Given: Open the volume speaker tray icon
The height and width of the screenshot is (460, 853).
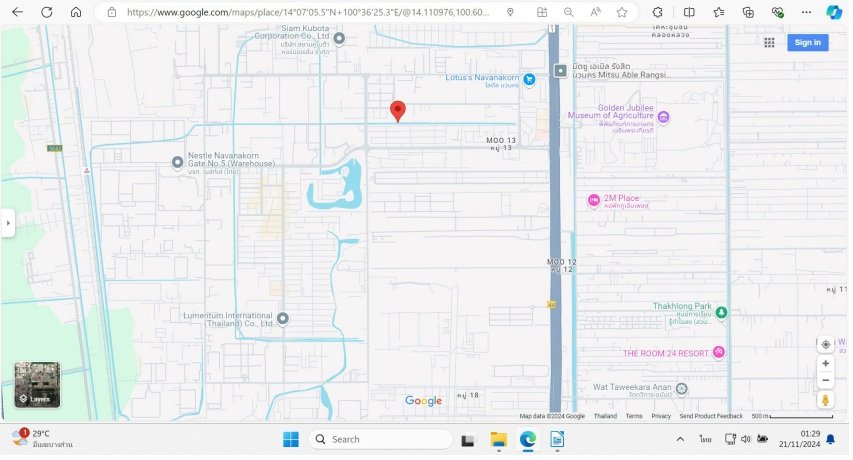Looking at the screenshot, I should [746, 439].
